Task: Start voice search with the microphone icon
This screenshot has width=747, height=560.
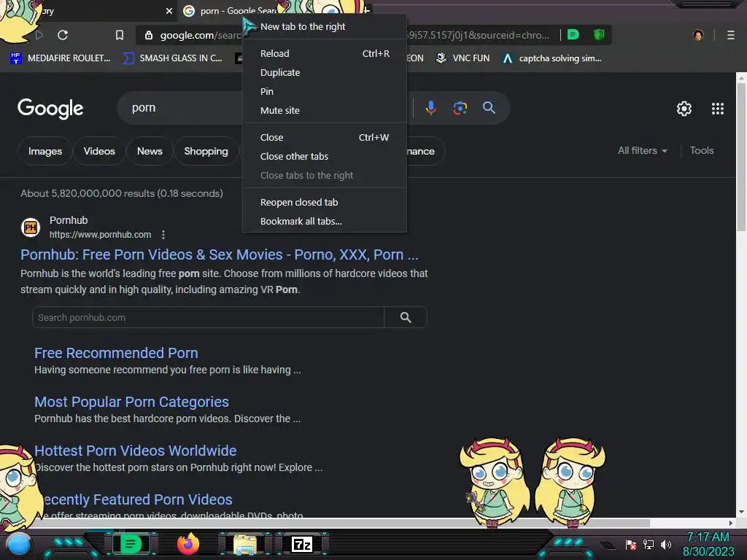Action: (x=430, y=108)
